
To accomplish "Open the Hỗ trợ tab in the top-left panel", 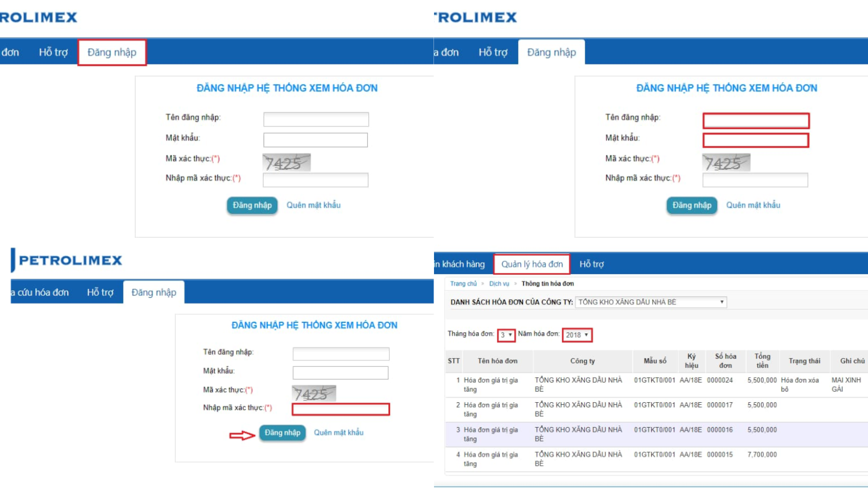I will [x=53, y=53].
